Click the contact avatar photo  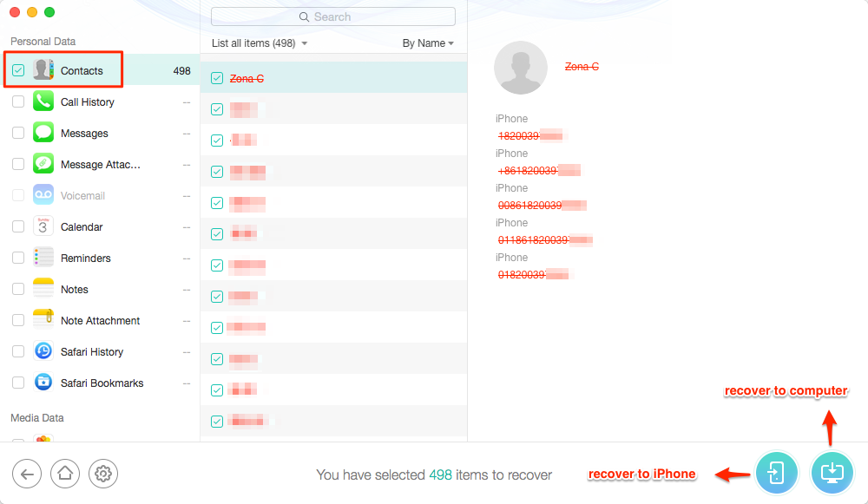(520, 68)
